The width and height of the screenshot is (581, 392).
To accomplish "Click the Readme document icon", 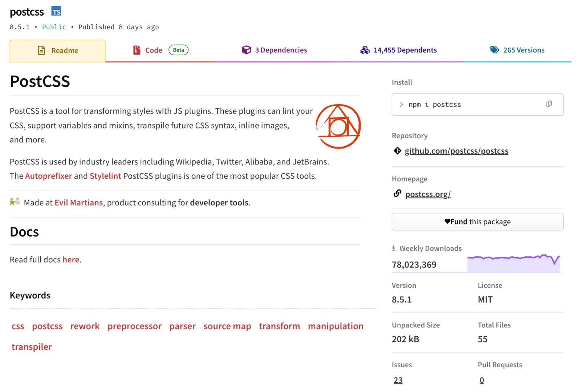I will click(41, 50).
